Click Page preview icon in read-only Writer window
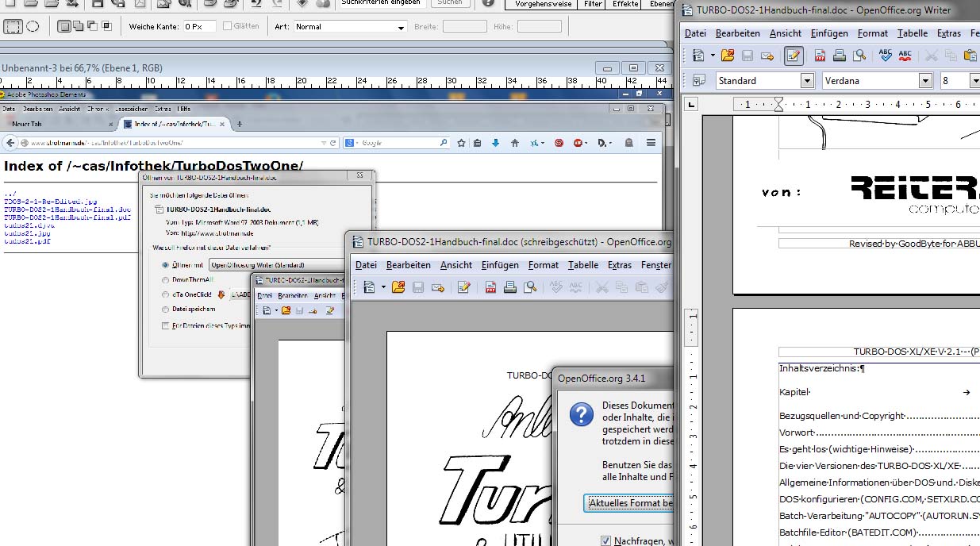Viewport: 980px width, 546px height. coord(529,287)
